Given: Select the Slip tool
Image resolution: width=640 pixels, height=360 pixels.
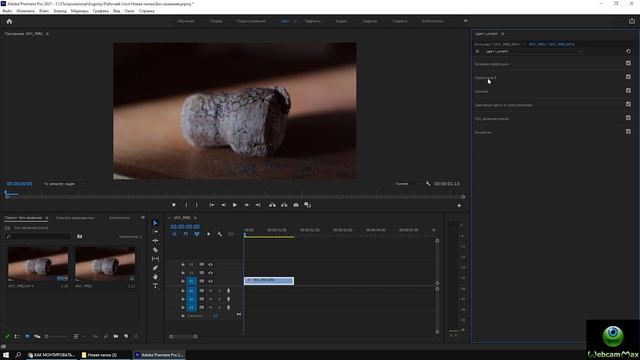Looking at the screenshot, I should 155,258.
